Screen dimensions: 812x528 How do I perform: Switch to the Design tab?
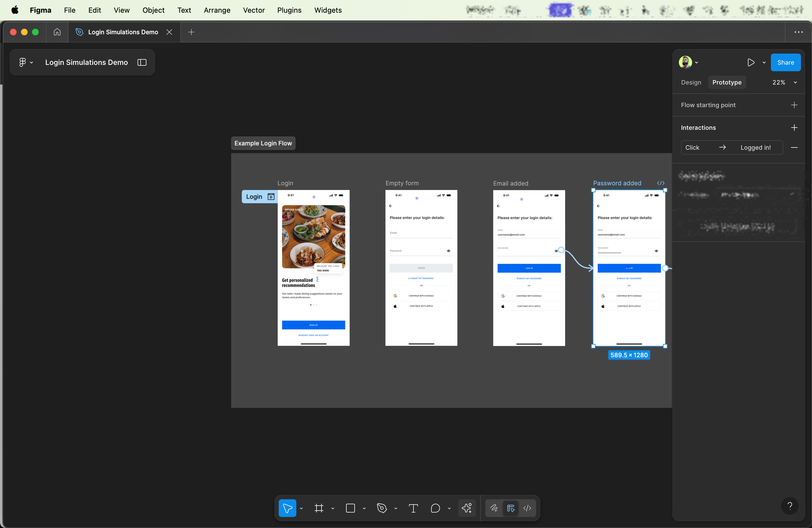pos(691,82)
